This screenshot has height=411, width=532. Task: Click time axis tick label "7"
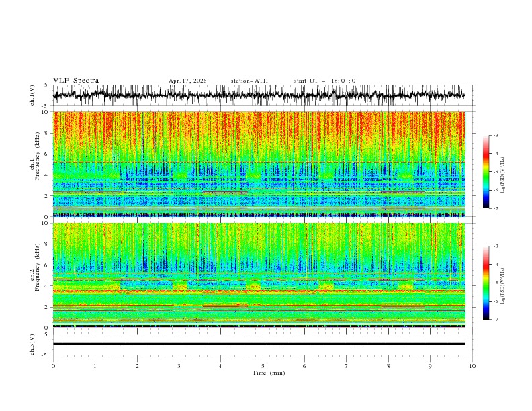(347, 366)
